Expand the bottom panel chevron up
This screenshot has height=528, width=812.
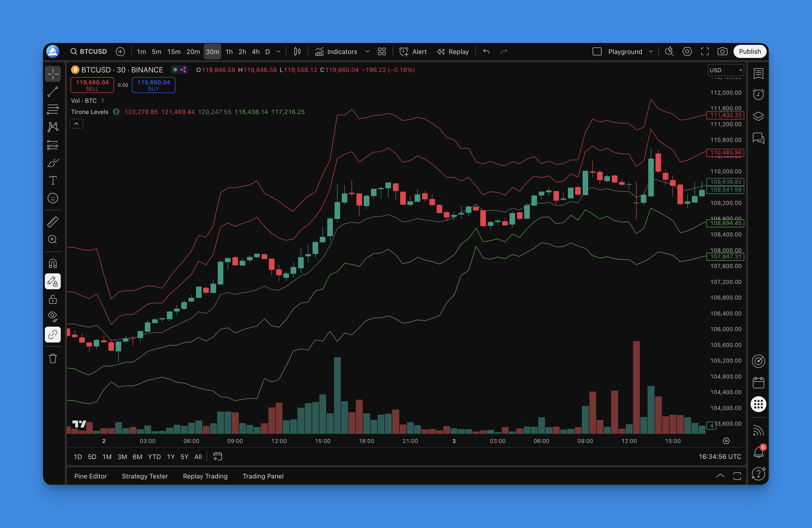pyautogui.click(x=720, y=476)
